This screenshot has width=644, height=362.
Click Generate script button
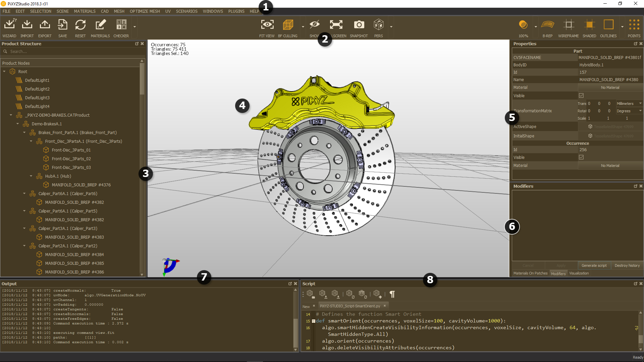(594, 265)
